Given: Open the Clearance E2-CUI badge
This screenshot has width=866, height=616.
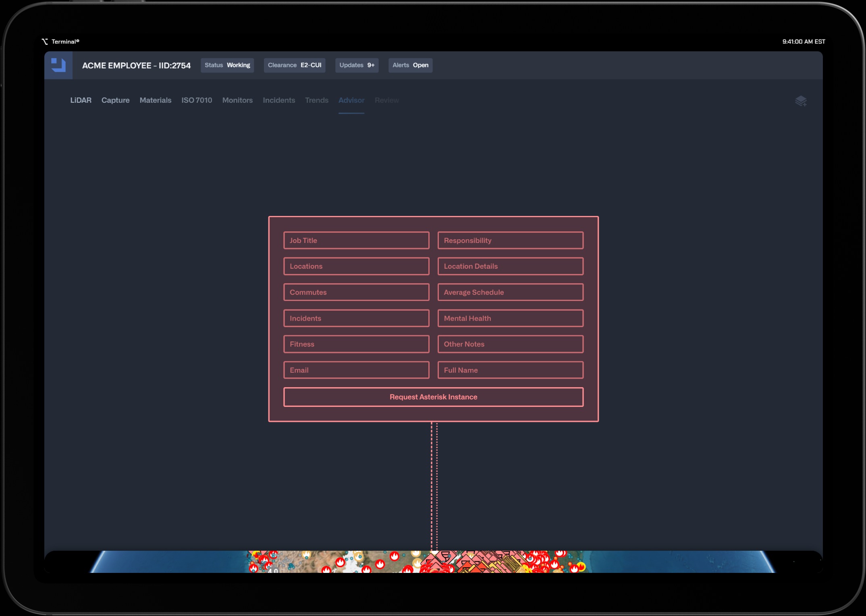Looking at the screenshot, I should pyautogui.click(x=295, y=65).
